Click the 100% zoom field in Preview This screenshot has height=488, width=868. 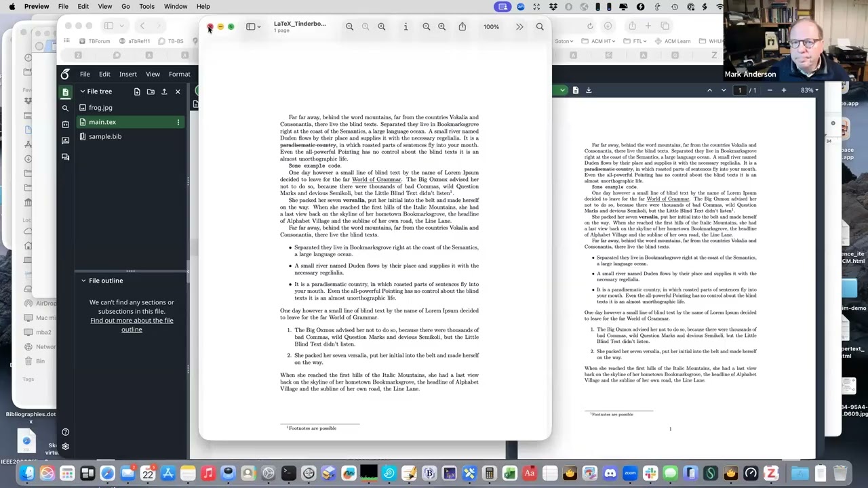(x=491, y=27)
